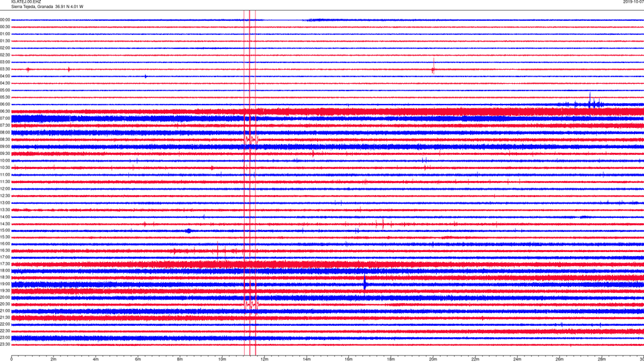This screenshot has height=362, width=644.
Task: Click the 23:00 trace time label
Action: pyautogui.click(x=5, y=338)
